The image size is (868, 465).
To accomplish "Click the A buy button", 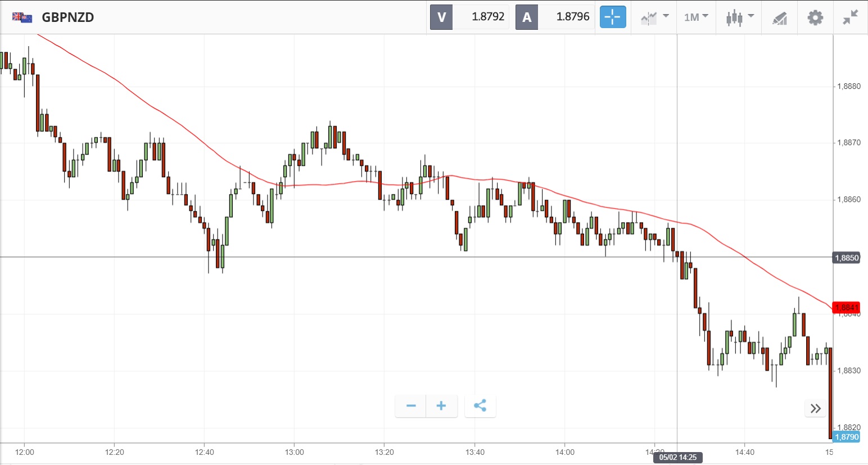I will (527, 17).
